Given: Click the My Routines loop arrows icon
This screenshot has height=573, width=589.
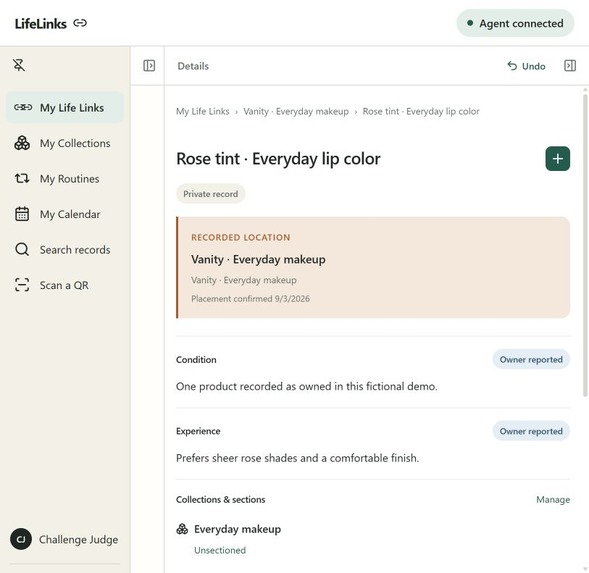Looking at the screenshot, I should [22, 178].
